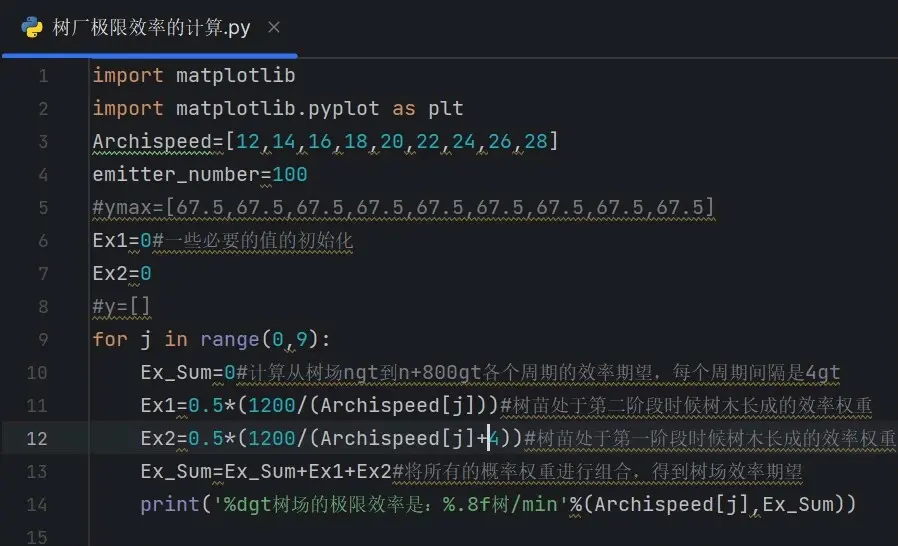Click line number 9 in the gutter
Image resolution: width=898 pixels, height=546 pixels.
44,340
